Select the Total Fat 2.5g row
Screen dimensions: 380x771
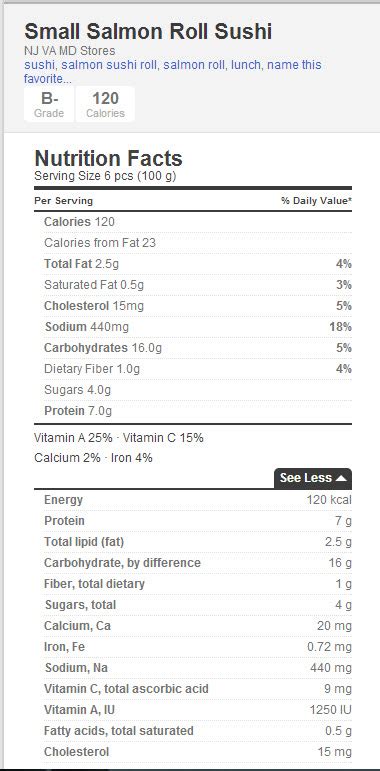pyautogui.click(x=193, y=264)
